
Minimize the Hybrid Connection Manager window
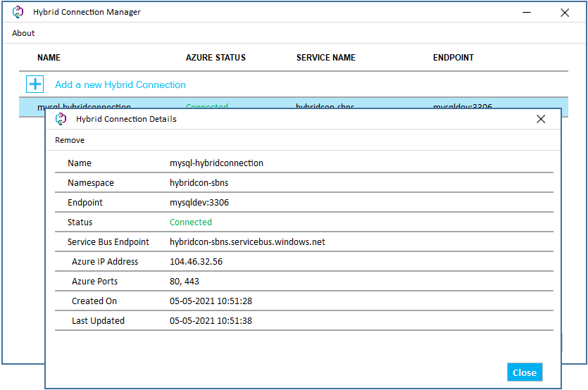click(527, 13)
